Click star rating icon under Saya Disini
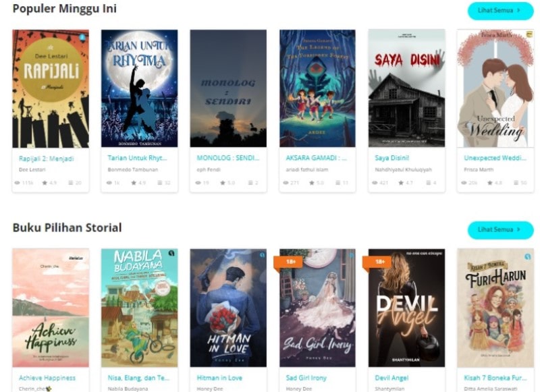The image size is (540, 392). point(401,183)
